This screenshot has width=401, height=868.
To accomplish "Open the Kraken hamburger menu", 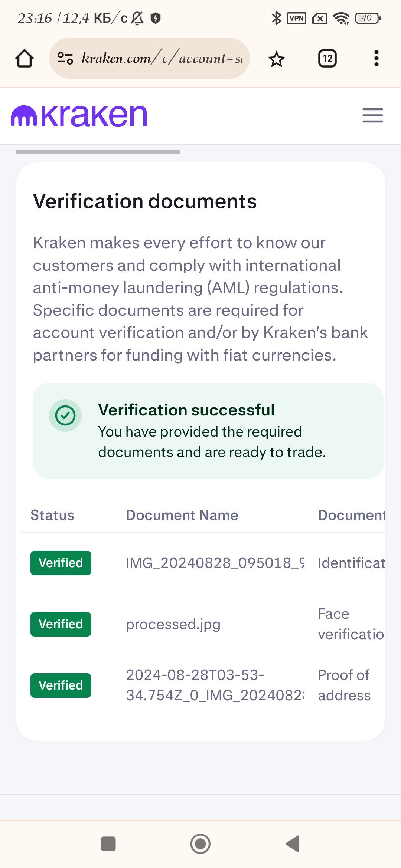I will point(373,115).
